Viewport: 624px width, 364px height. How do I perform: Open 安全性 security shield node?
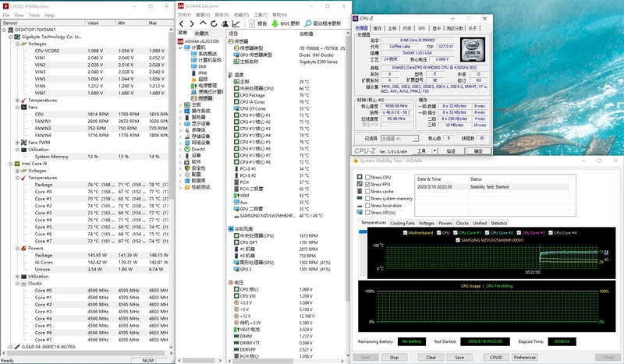tap(198, 168)
